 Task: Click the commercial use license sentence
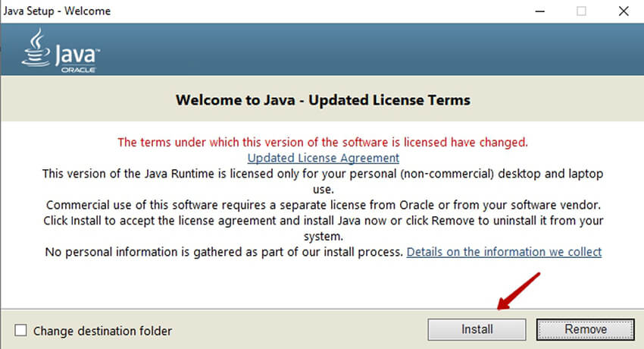323,205
